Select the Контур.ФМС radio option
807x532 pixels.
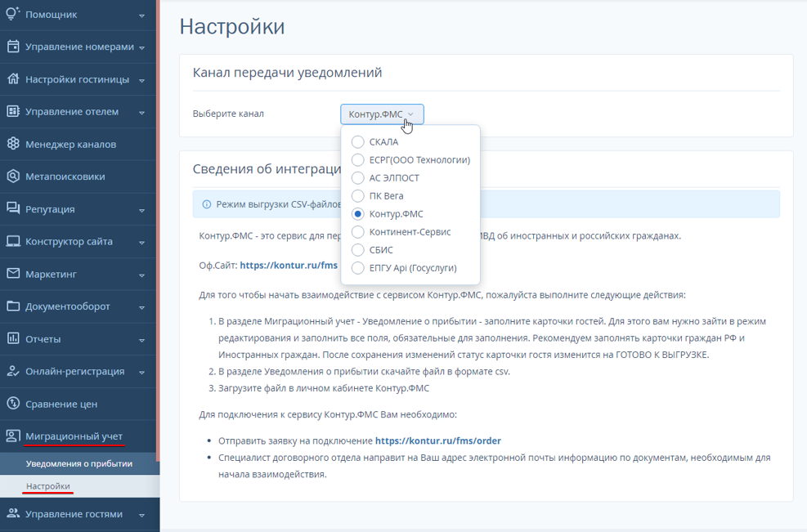point(357,214)
